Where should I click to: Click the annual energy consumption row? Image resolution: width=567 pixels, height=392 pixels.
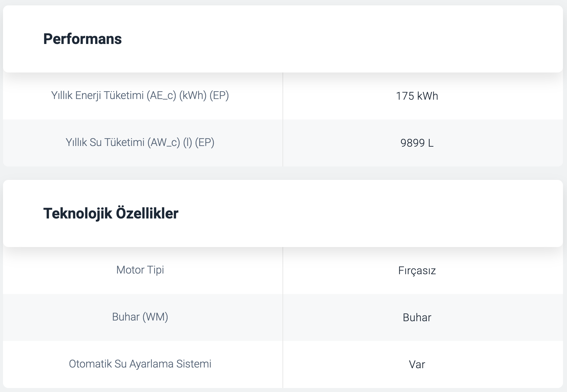click(x=283, y=96)
